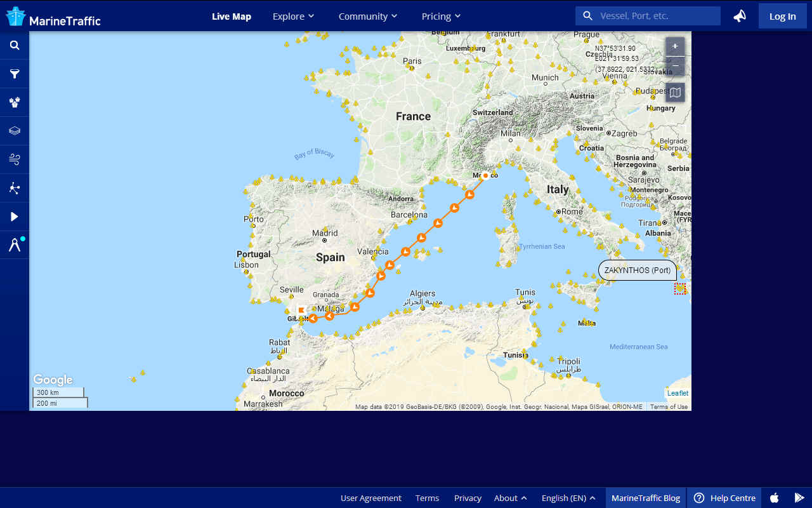Click the notifications megaphone icon
This screenshot has height=508, width=812.
point(740,16)
